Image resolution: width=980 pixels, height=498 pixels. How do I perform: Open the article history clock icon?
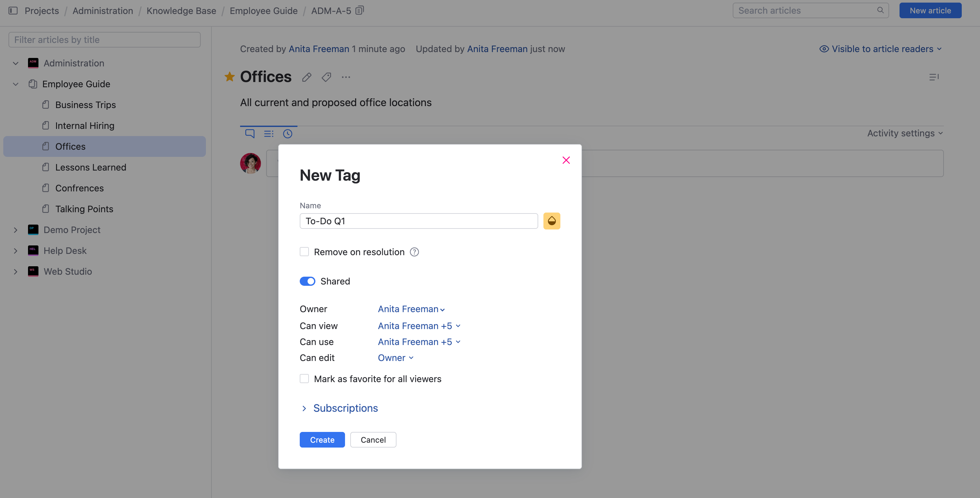288,133
